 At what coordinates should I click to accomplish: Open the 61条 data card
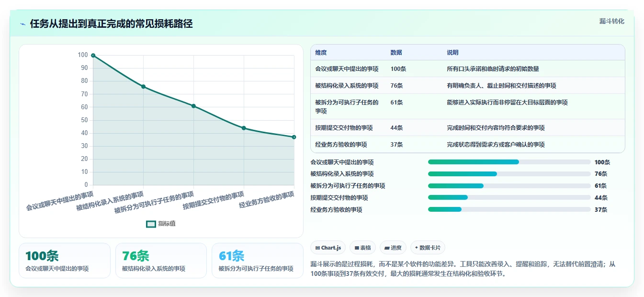tap(258, 261)
